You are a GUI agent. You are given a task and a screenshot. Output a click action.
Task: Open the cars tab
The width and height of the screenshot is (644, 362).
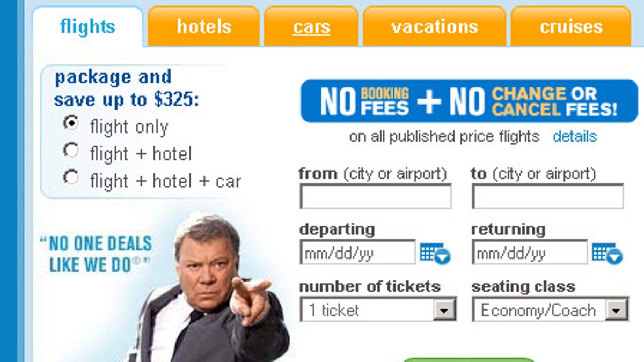(x=311, y=26)
